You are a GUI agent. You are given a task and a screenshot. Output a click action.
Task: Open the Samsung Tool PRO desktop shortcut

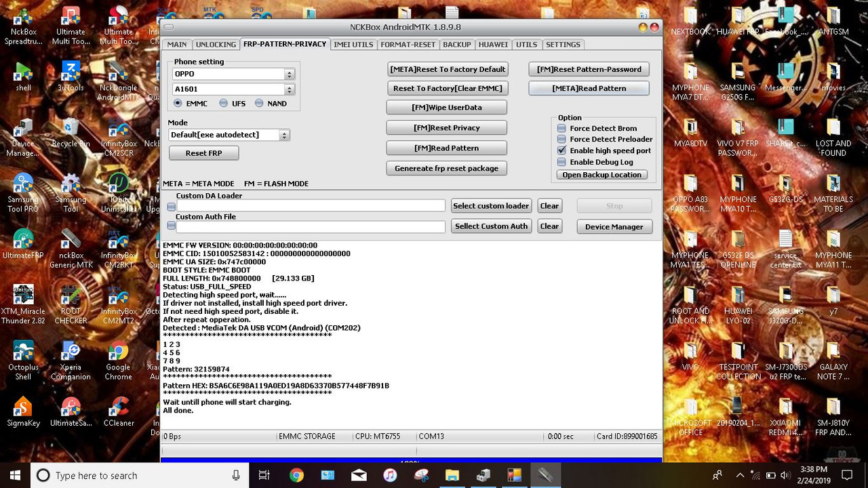[x=23, y=193]
